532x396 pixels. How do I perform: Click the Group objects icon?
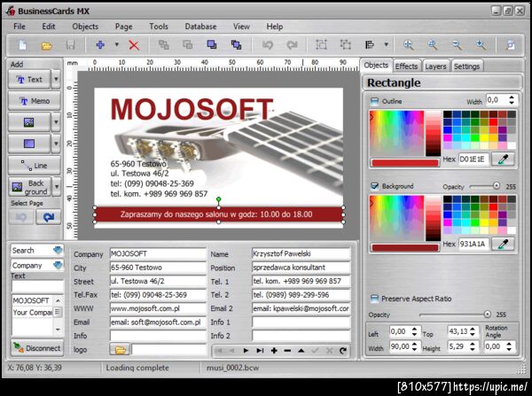(321, 44)
